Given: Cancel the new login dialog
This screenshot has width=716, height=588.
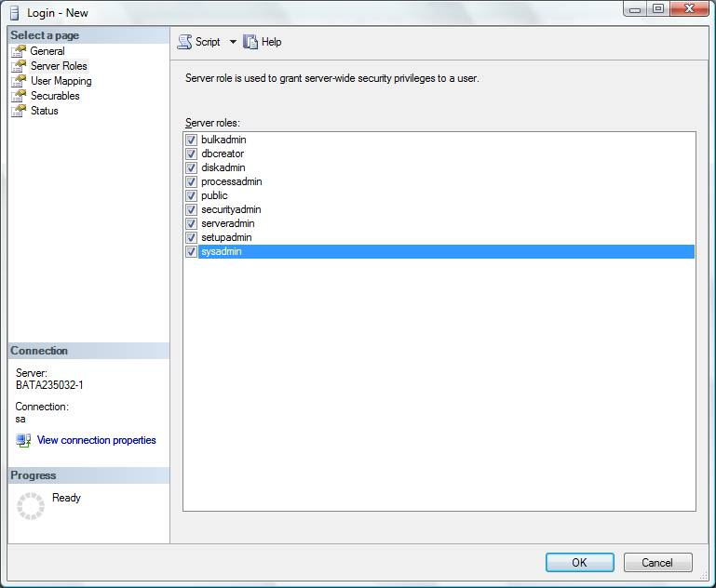Looking at the screenshot, I should coord(656,562).
